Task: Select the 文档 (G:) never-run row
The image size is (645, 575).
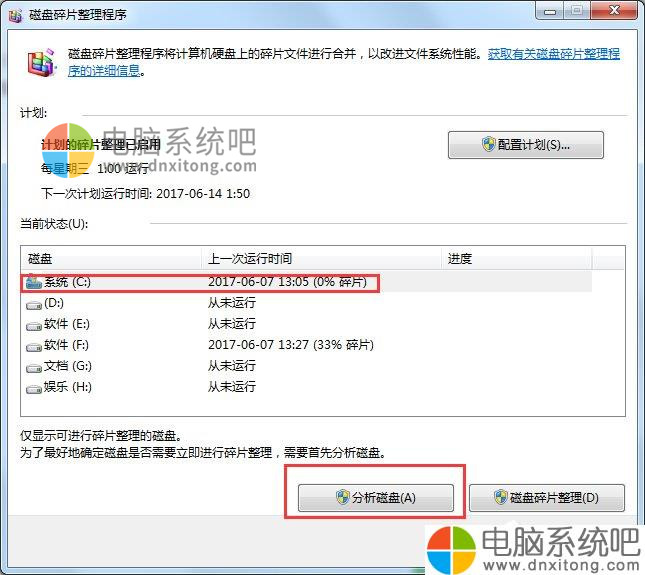Action: pyautogui.click(x=231, y=366)
